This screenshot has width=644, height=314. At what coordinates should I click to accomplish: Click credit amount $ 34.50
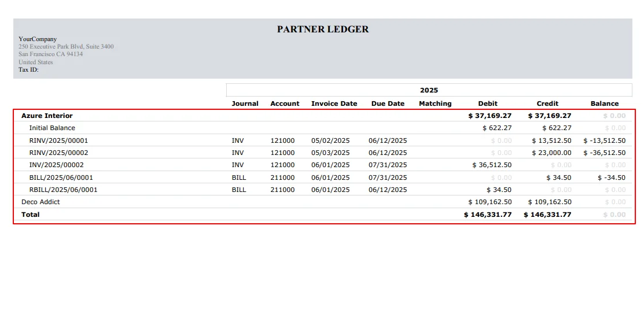[558, 178]
